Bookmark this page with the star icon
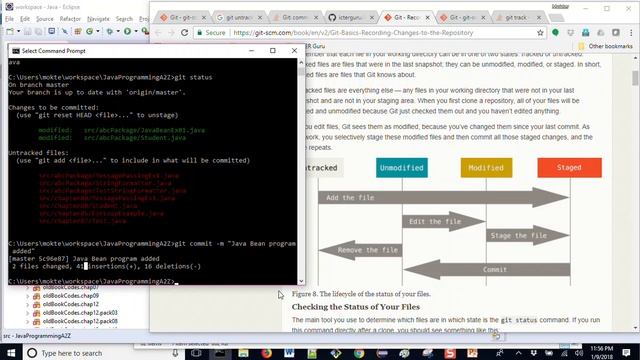This screenshot has height=360, width=640. click(x=540, y=33)
